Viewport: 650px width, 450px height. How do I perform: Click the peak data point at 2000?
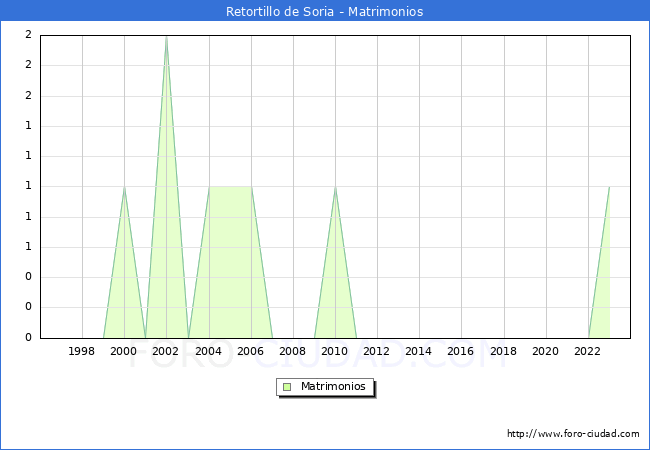[x=124, y=187]
